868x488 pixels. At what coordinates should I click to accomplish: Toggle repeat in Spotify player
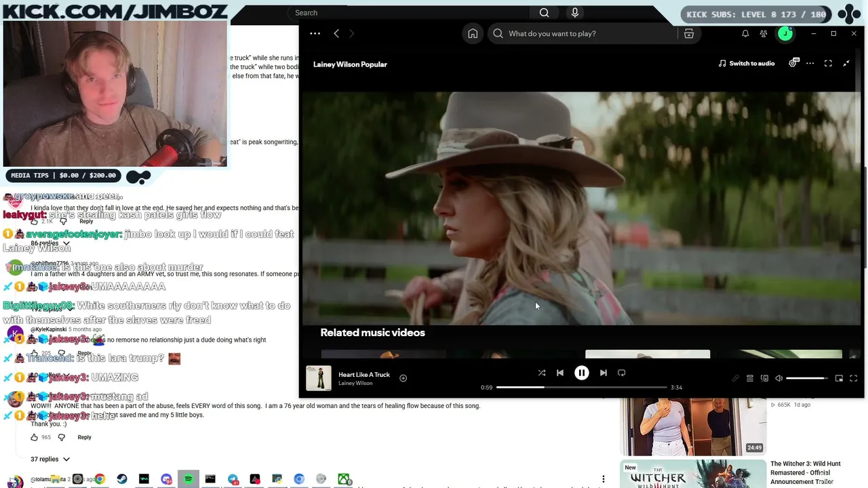(x=621, y=373)
